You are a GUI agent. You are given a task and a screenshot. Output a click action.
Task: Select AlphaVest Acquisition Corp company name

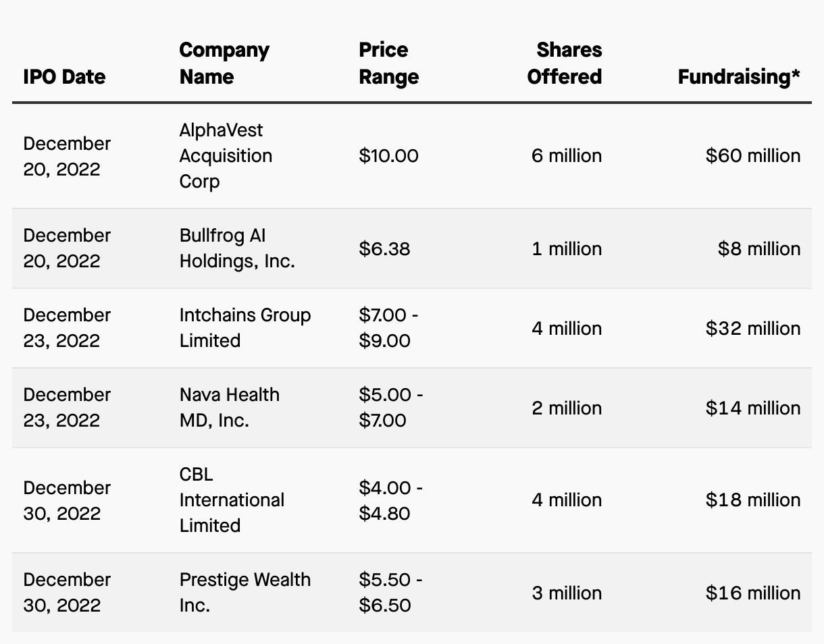tap(226, 156)
